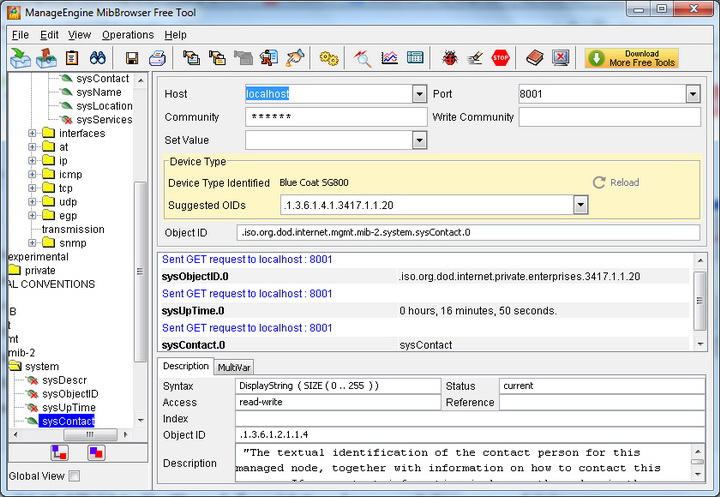
Task: Open the Host dropdown arrow
Action: 419,94
